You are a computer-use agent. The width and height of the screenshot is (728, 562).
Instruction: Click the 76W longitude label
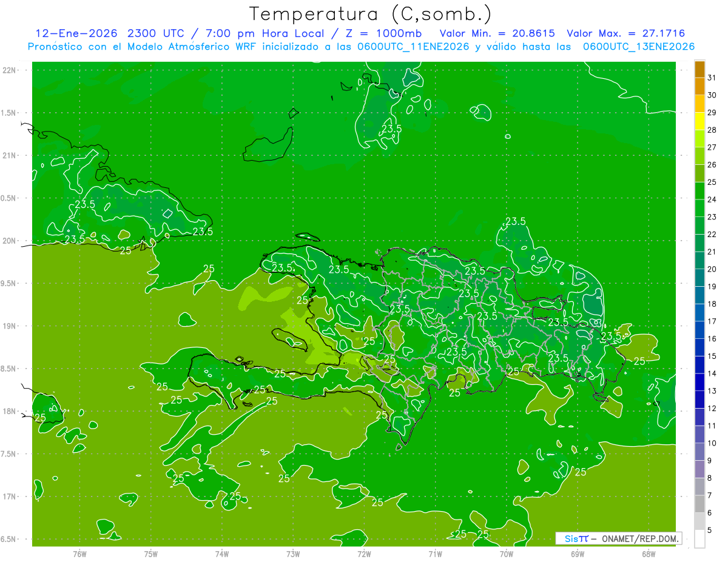point(79,554)
